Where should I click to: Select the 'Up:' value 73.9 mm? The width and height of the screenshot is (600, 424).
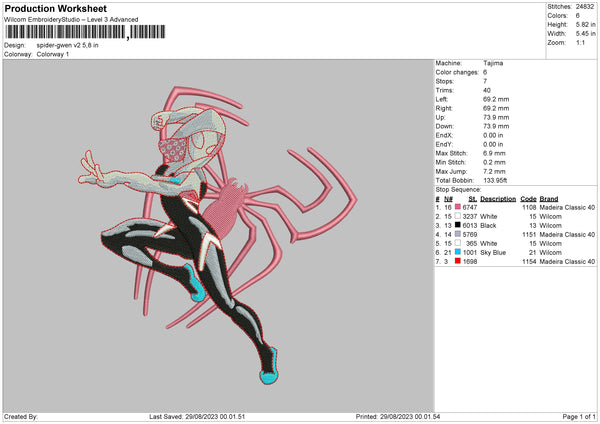click(x=496, y=117)
